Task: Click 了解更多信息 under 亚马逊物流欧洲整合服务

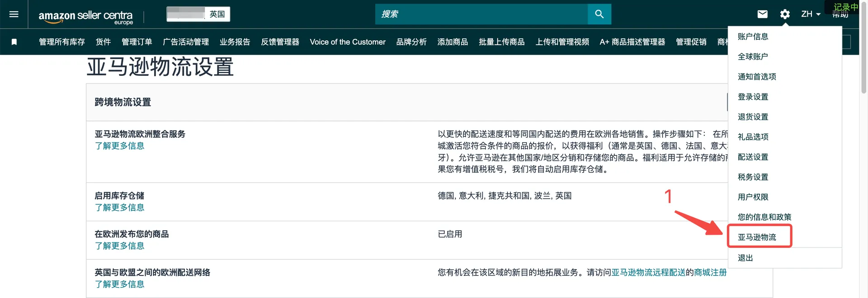Action: (x=119, y=146)
